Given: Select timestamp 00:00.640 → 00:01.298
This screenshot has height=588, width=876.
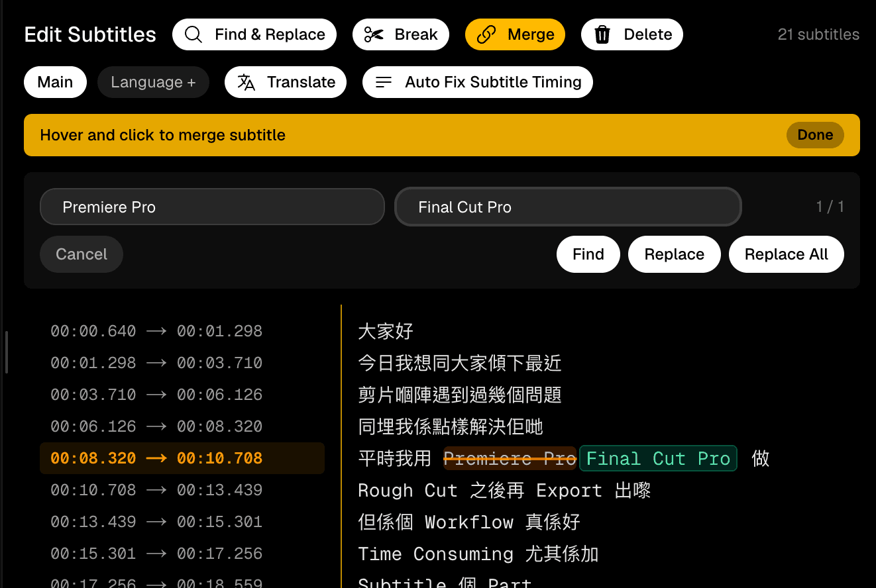Looking at the screenshot, I should pos(156,331).
